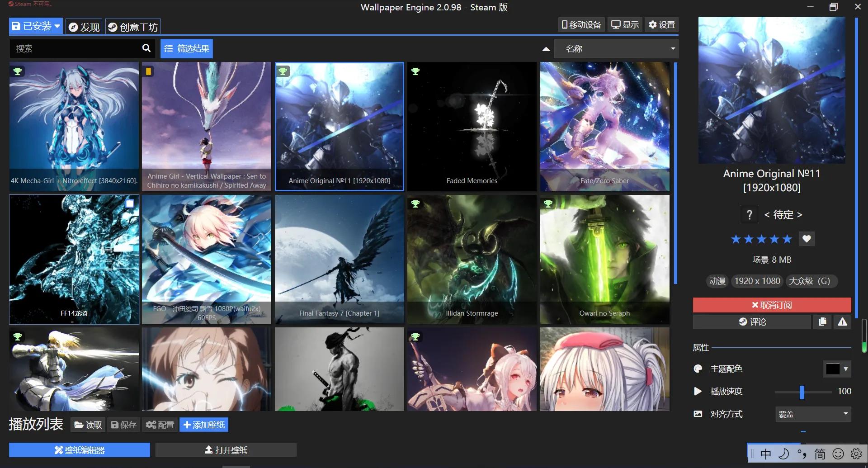
Task: Select the FGO 沖田総司 wallpaper
Action: [x=207, y=260]
